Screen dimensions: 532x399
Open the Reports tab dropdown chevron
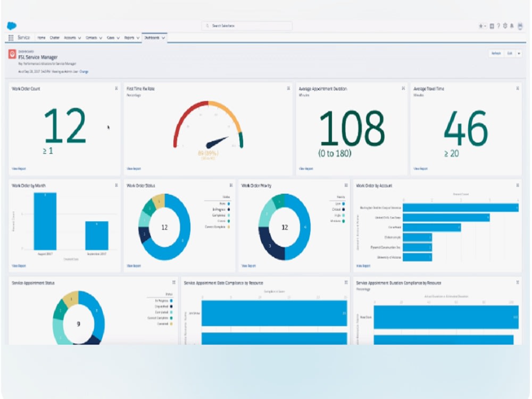(x=138, y=38)
